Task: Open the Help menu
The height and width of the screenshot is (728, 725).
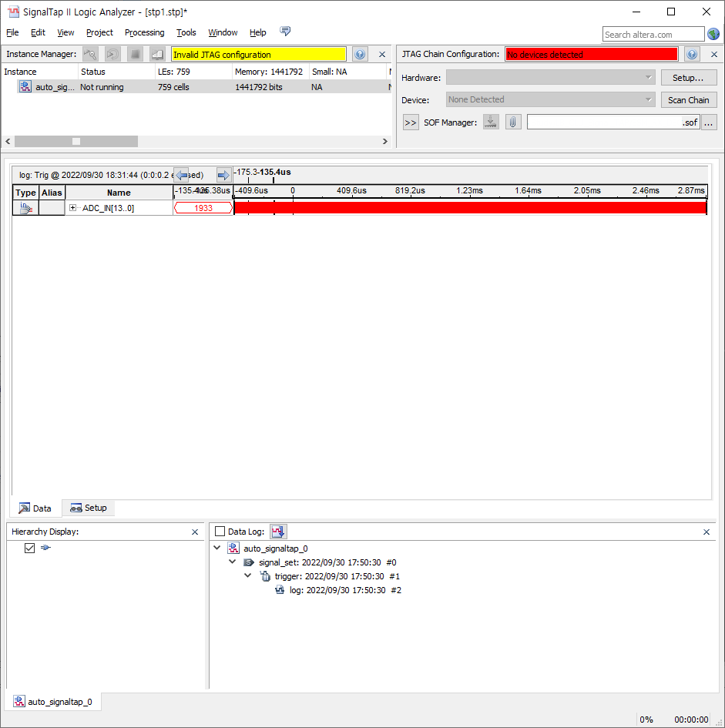Action: click(258, 32)
